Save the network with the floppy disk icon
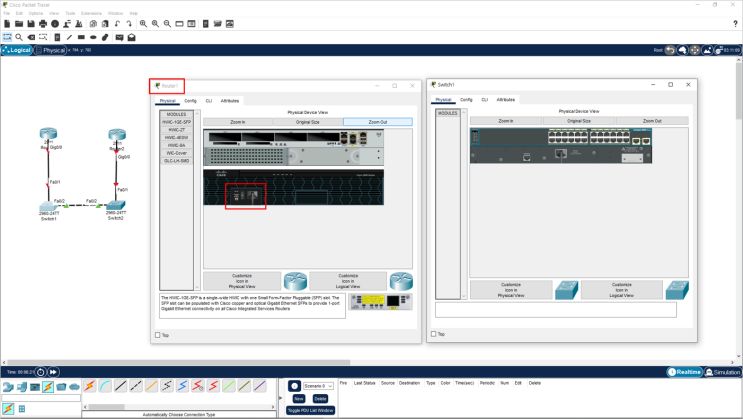Screen dimensions: 743x419 click(31, 24)
